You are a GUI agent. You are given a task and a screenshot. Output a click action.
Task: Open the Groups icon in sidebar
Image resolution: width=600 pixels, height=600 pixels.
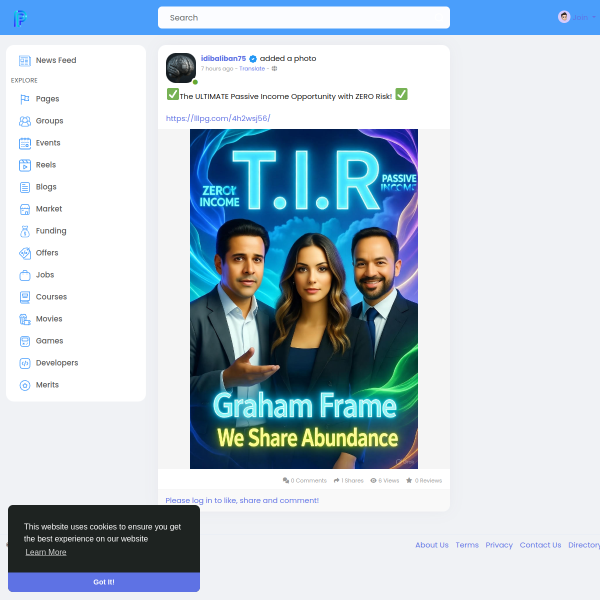click(25, 121)
